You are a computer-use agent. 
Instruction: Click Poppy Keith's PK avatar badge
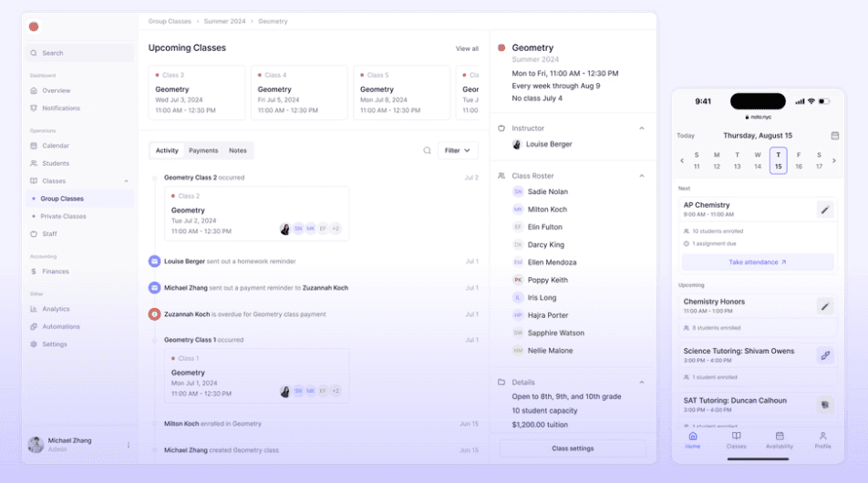(518, 280)
